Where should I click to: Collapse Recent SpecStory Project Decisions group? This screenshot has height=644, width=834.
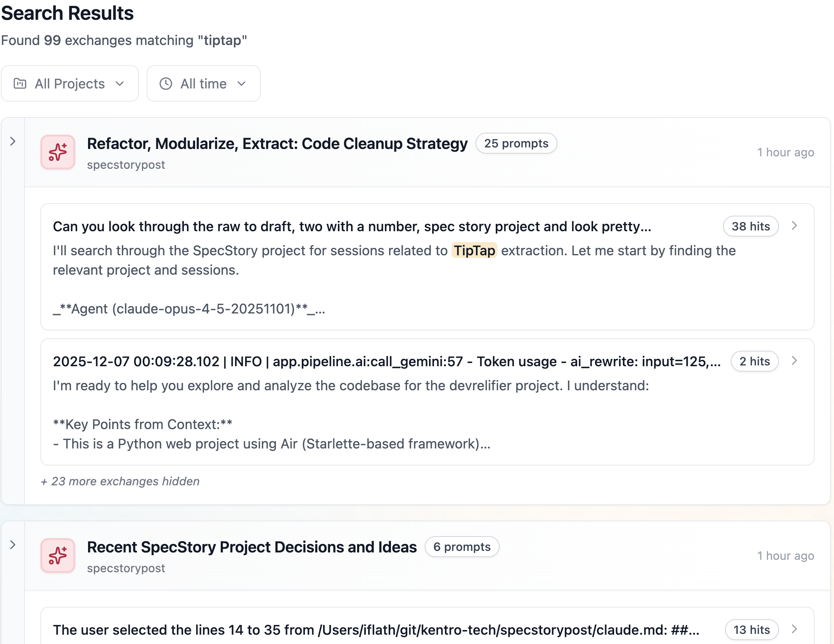coord(13,545)
